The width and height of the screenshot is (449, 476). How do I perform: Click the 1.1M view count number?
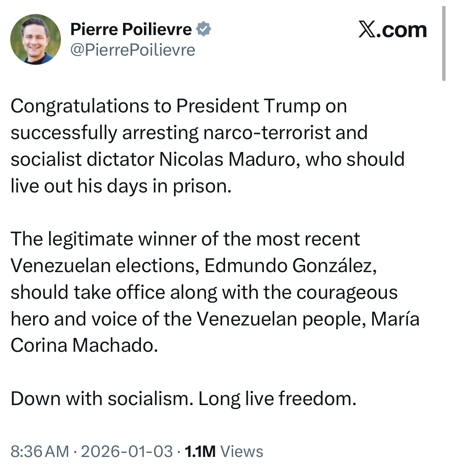[200, 451]
